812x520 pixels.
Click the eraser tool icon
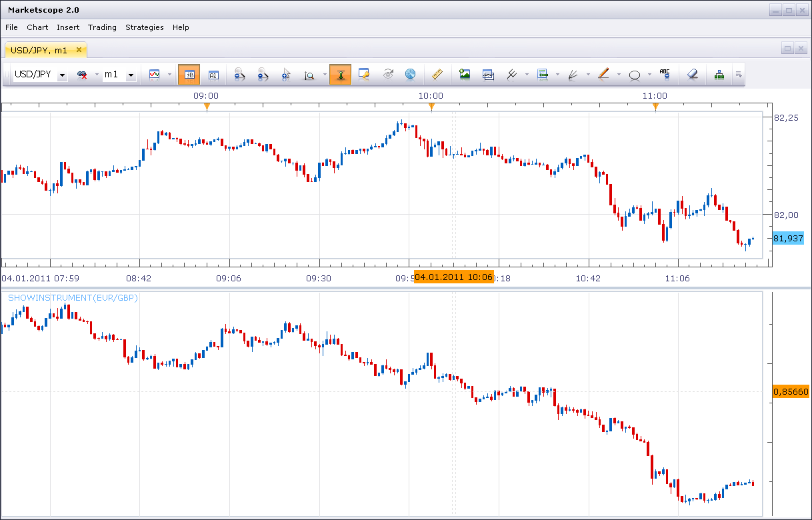(693, 75)
